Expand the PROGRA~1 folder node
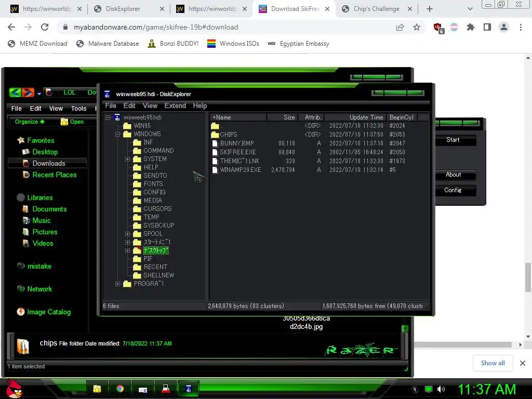 pos(118,284)
